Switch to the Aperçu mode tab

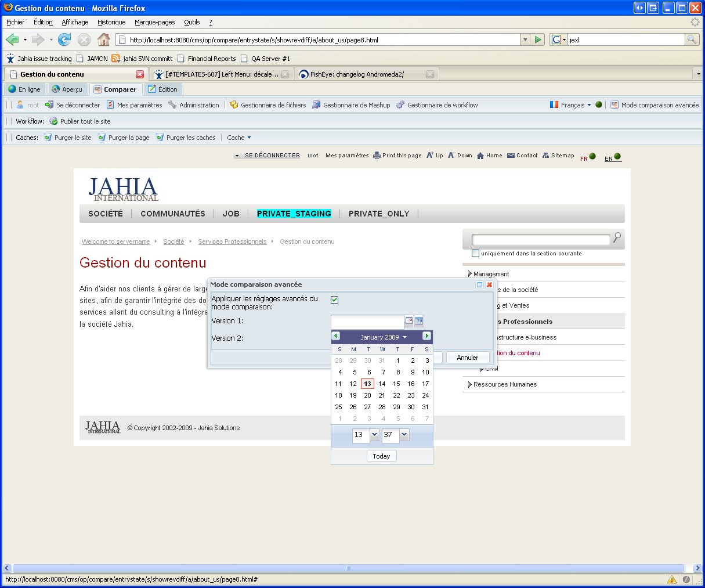67,89
